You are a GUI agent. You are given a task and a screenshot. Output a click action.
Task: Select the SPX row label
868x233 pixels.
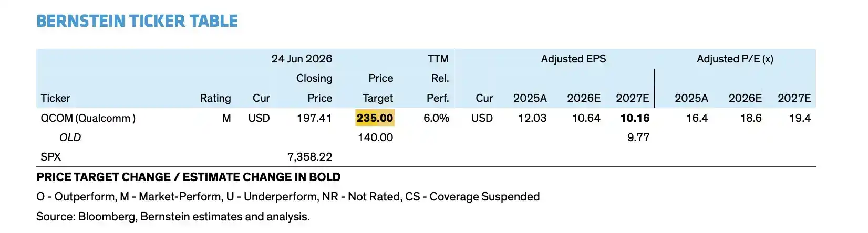tap(51, 157)
